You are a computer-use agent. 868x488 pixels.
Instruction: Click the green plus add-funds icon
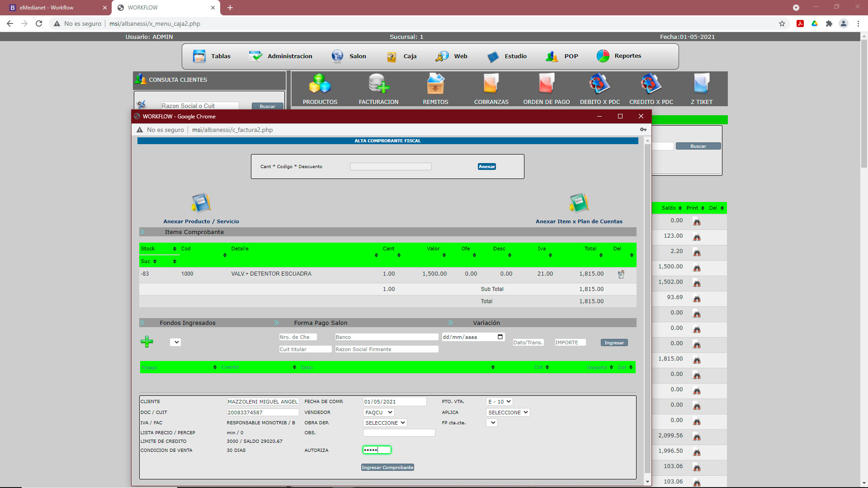147,342
